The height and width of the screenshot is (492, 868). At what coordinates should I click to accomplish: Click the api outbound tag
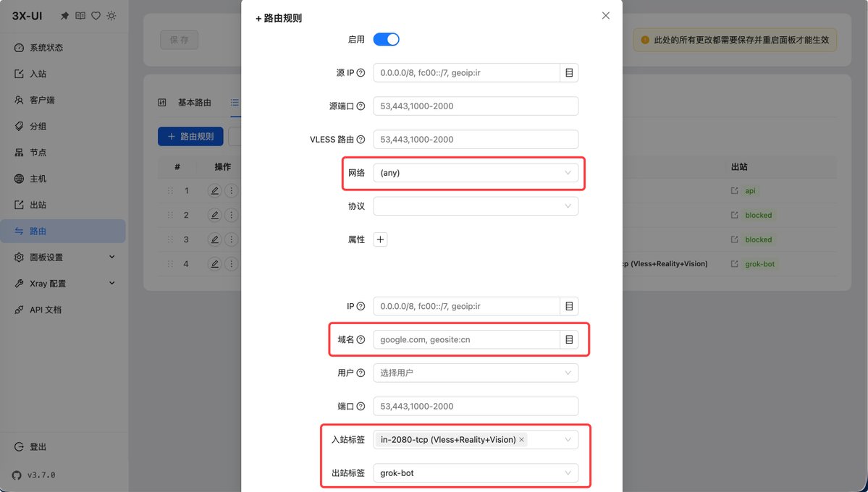point(750,190)
